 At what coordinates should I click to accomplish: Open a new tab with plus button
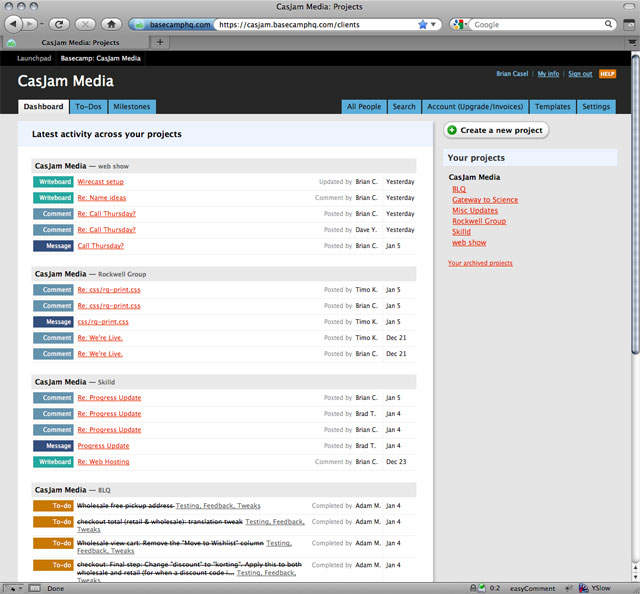click(x=160, y=42)
